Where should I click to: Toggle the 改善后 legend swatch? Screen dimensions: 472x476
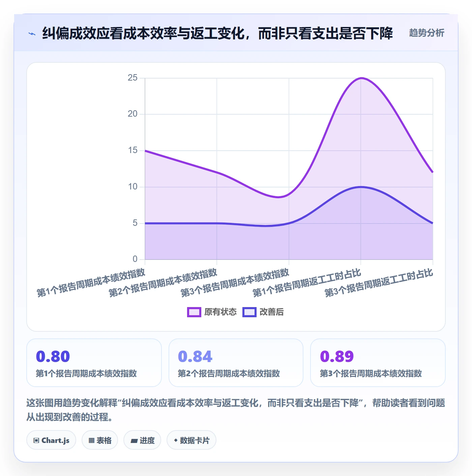[249, 312]
